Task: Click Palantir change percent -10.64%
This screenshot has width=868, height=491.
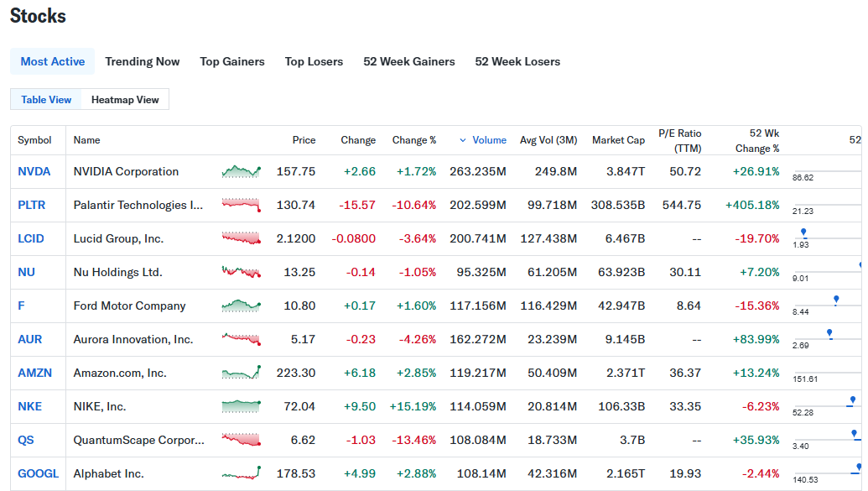Action: pos(414,205)
